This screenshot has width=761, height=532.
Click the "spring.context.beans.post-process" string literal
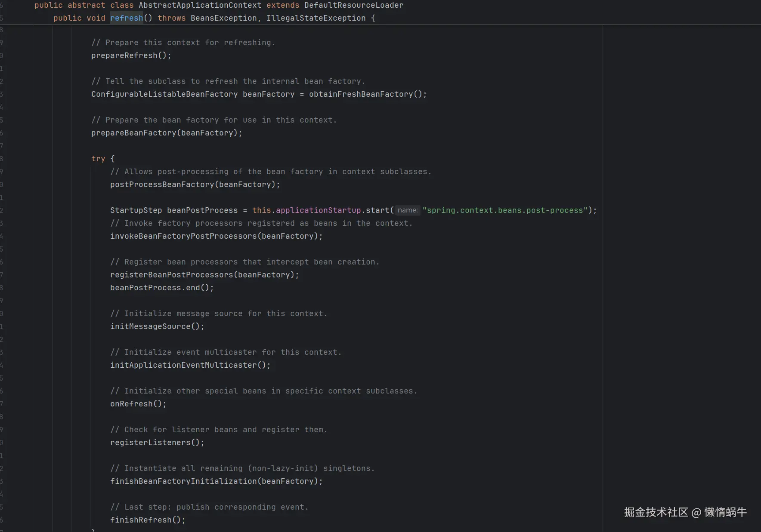(x=505, y=210)
